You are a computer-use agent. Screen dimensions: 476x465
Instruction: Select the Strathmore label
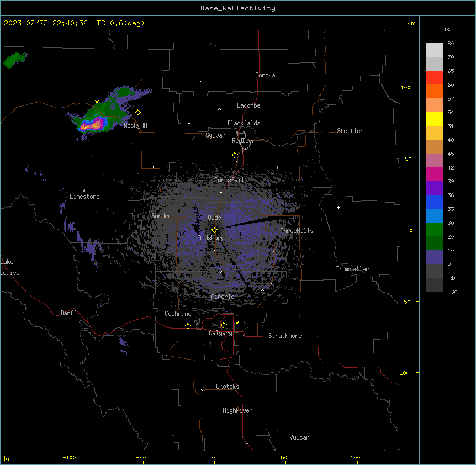tap(285, 336)
